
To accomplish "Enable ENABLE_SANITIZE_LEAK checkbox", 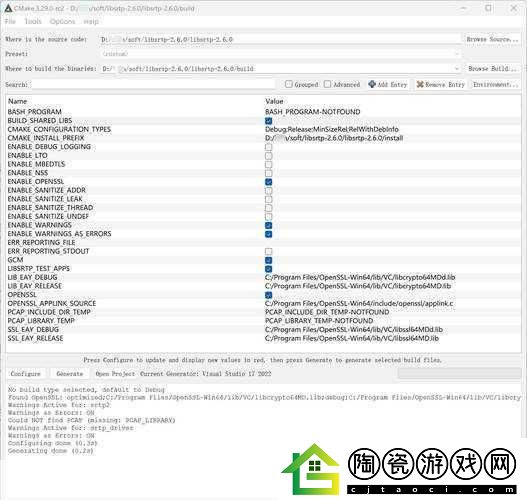I will pos(268,199).
